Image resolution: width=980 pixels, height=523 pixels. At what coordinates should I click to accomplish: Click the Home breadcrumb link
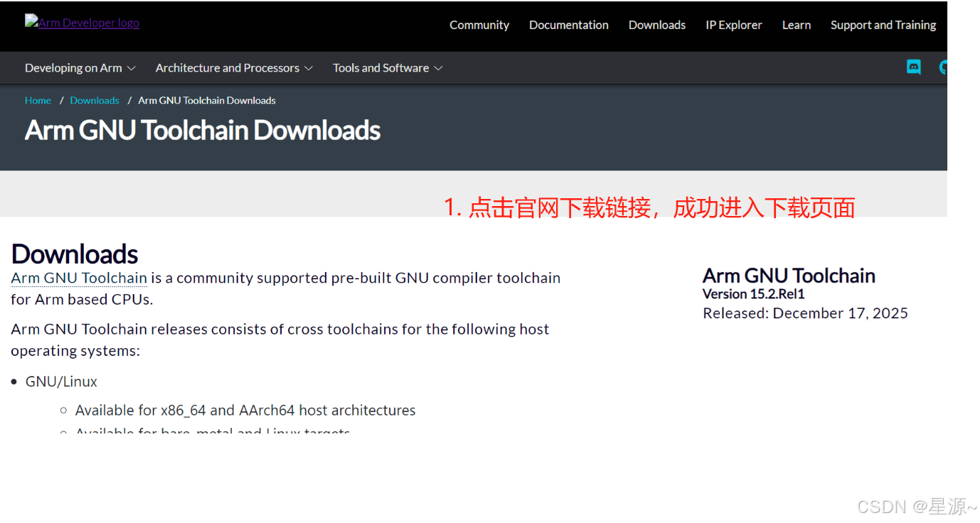[38, 100]
